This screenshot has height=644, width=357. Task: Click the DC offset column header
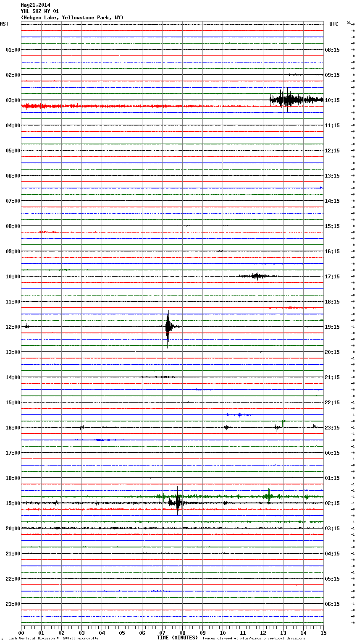point(349,23)
